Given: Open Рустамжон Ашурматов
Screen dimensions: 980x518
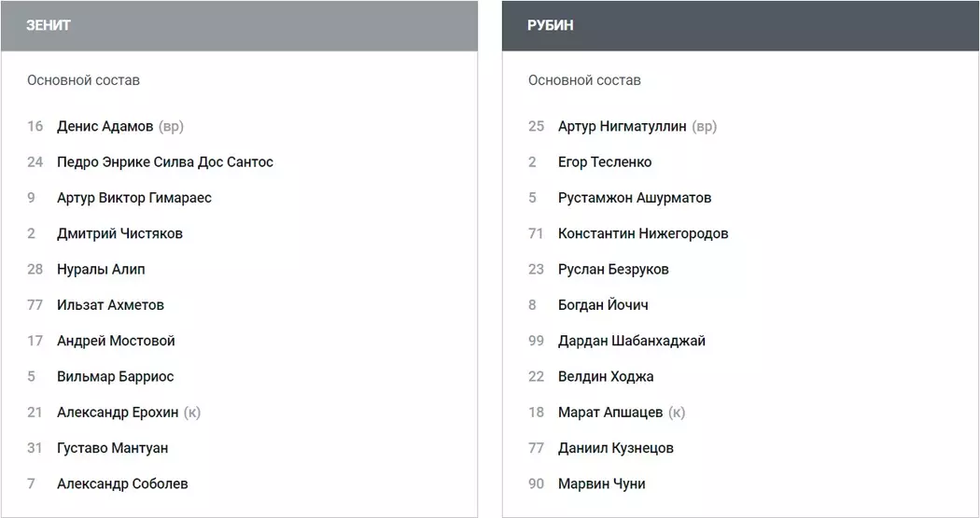Looking at the screenshot, I should point(635,198).
